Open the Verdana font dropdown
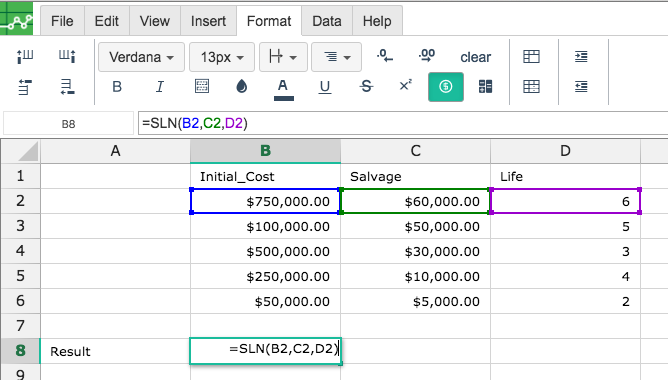This screenshot has height=380, width=668. click(141, 57)
